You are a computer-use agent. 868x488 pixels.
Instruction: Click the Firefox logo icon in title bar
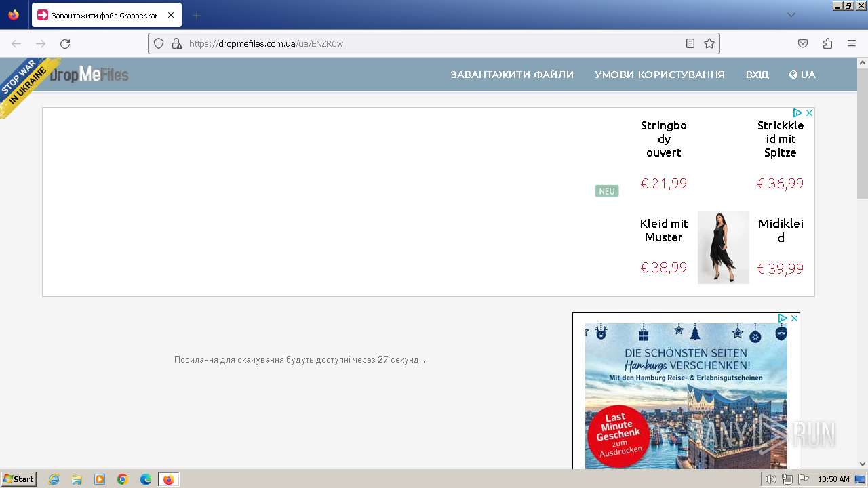pyautogui.click(x=14, y=14)
